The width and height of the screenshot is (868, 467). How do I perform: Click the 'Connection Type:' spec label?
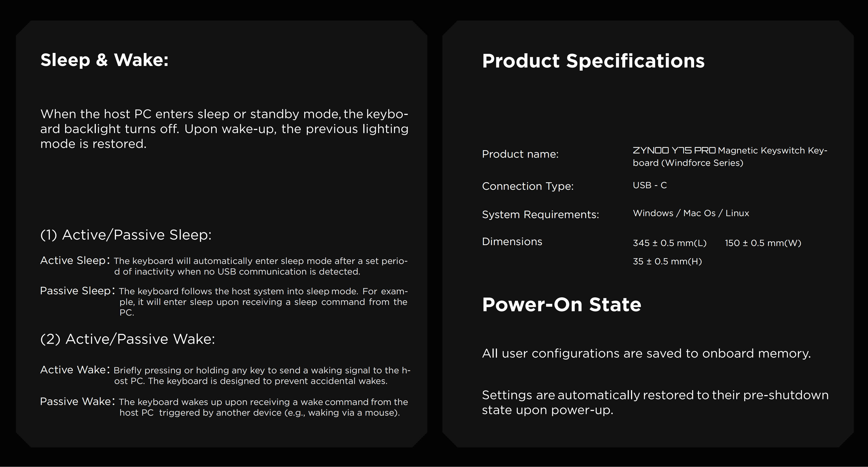pyautogui.click(x=527, y=186)
